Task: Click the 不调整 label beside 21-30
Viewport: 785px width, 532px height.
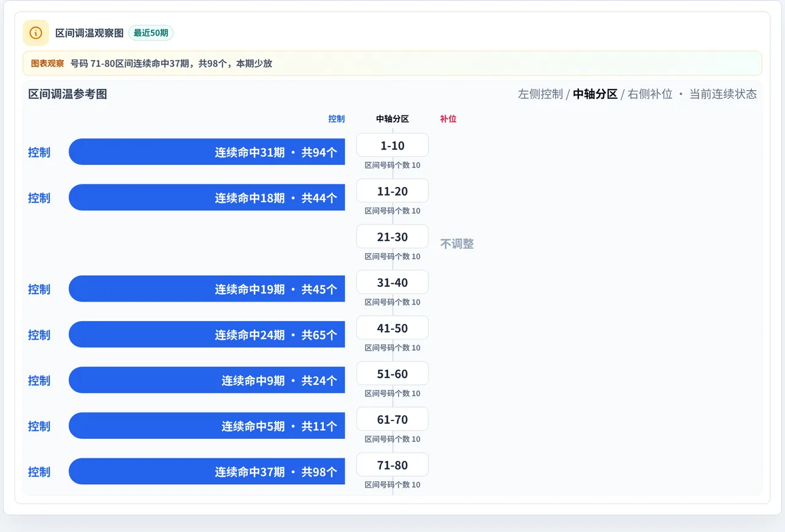Action: click(457, 244)
